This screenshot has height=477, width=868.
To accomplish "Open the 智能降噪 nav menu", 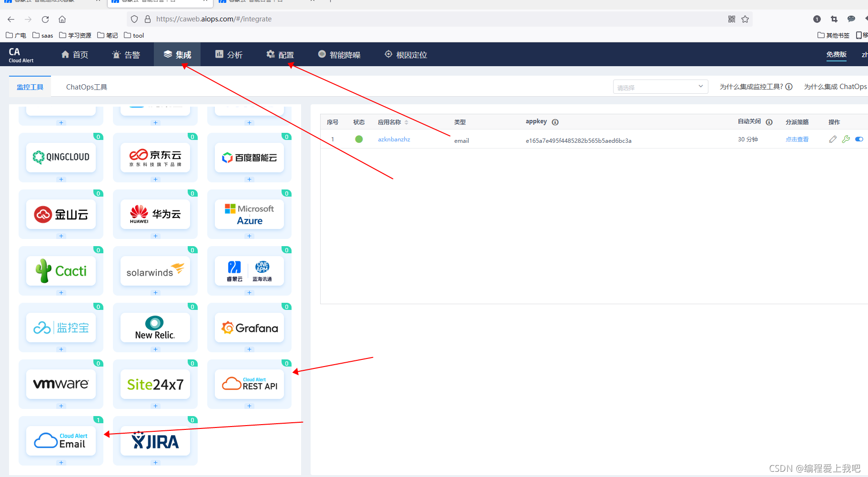I will tap(339, 55).
